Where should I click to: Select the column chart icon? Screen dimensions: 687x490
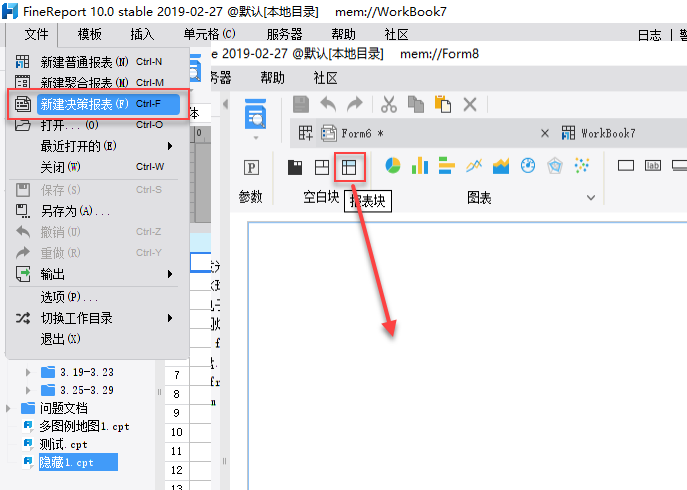tap(420, 166)
